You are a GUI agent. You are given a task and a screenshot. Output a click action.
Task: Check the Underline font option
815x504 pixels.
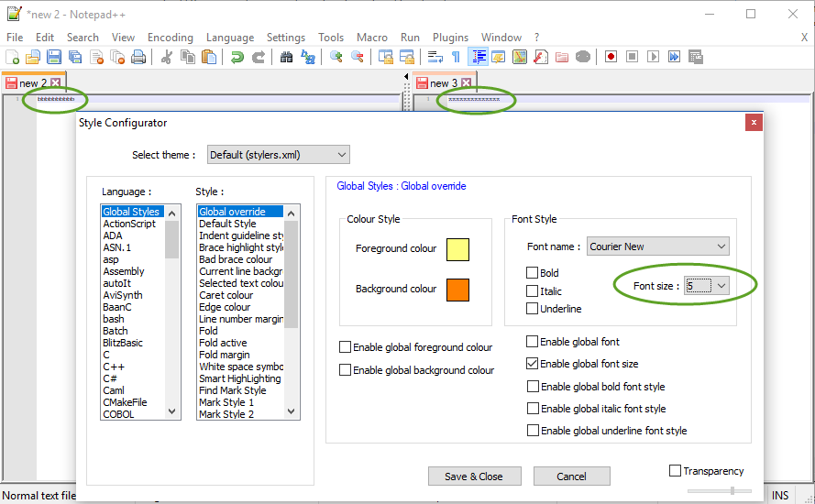coord(532,309)
